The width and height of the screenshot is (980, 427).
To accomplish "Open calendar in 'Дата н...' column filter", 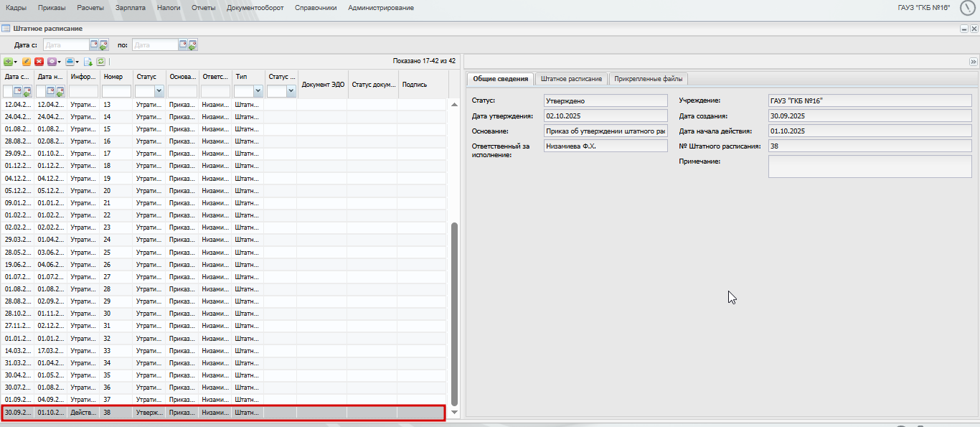I will 51,91.
